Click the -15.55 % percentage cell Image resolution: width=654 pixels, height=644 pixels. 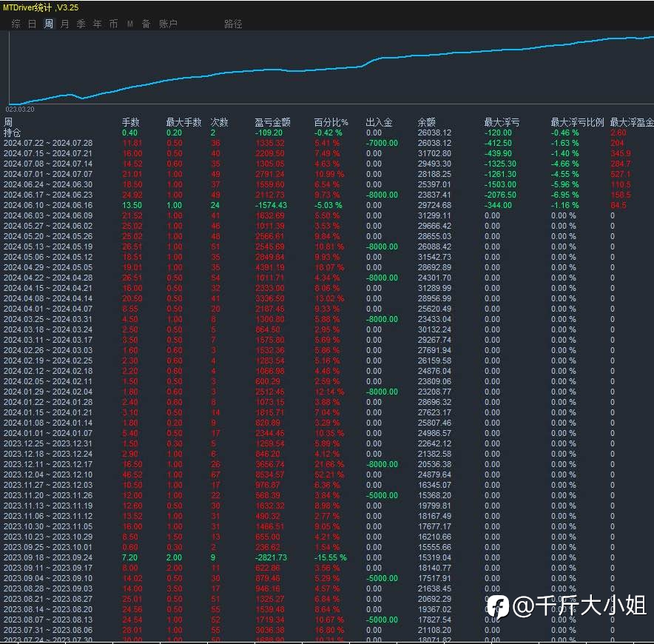331,557
